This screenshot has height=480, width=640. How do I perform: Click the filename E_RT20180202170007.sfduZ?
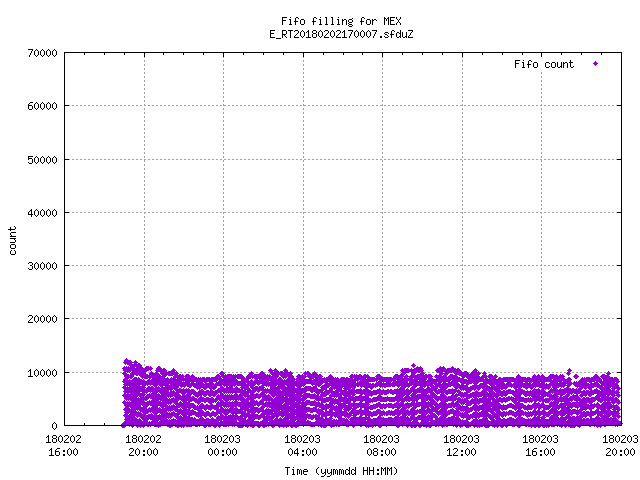coord(341,34)
